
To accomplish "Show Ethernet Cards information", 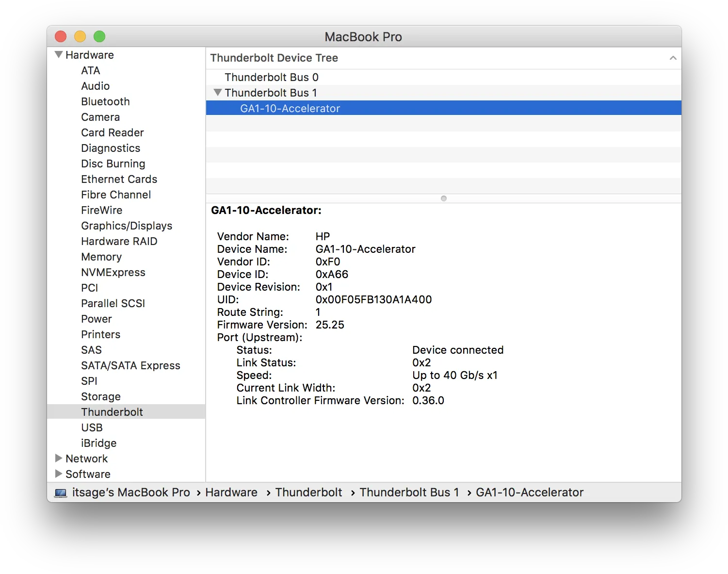I will pyautogui.click(x=119, y=179).
